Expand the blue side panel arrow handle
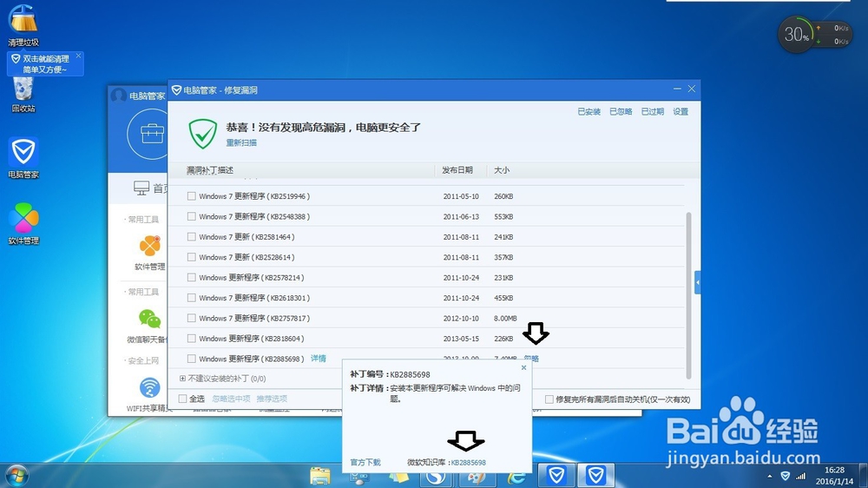 point(698,282)
